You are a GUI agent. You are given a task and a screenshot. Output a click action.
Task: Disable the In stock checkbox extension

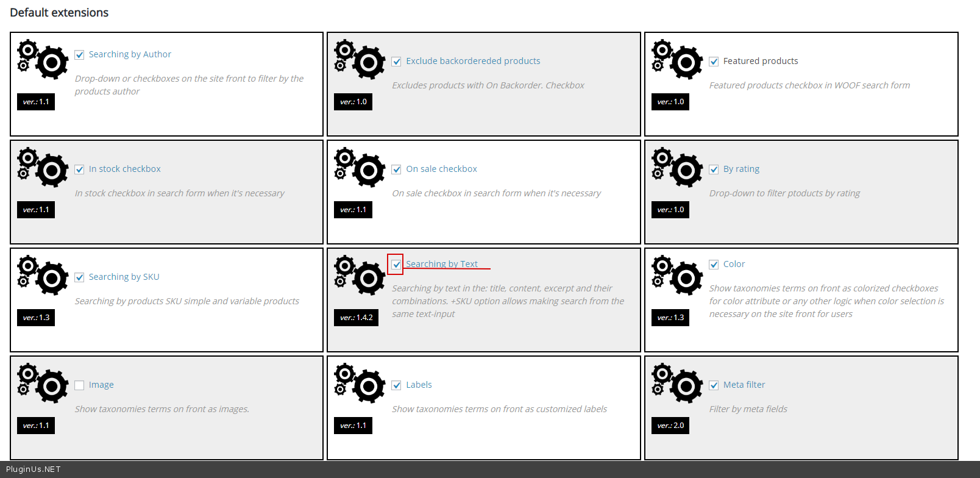[79, 169]
